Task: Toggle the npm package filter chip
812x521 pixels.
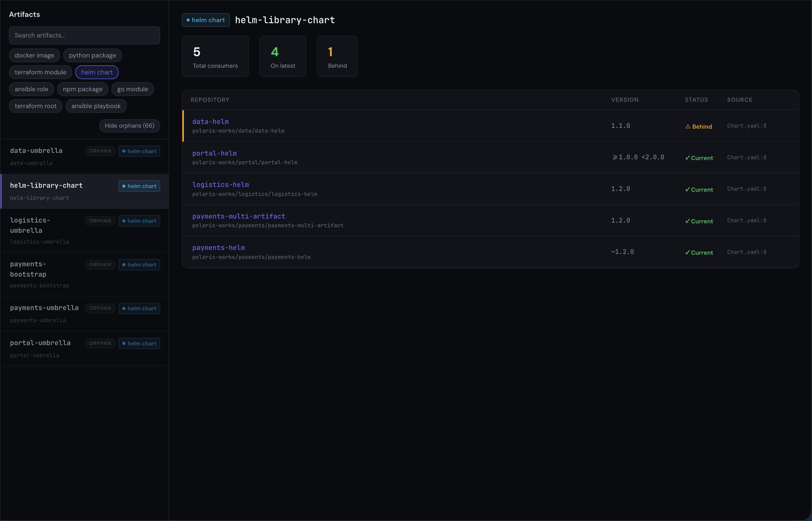Action: click(82, 89)
